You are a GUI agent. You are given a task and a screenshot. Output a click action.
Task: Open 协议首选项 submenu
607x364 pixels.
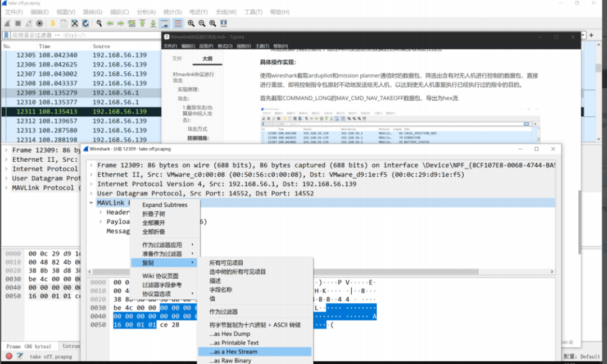[165, 294]
